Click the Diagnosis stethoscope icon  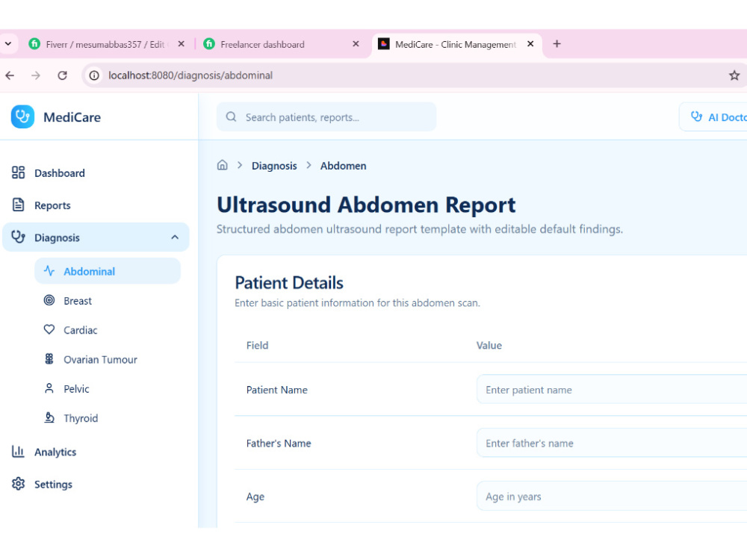click(x=18, y=237)
